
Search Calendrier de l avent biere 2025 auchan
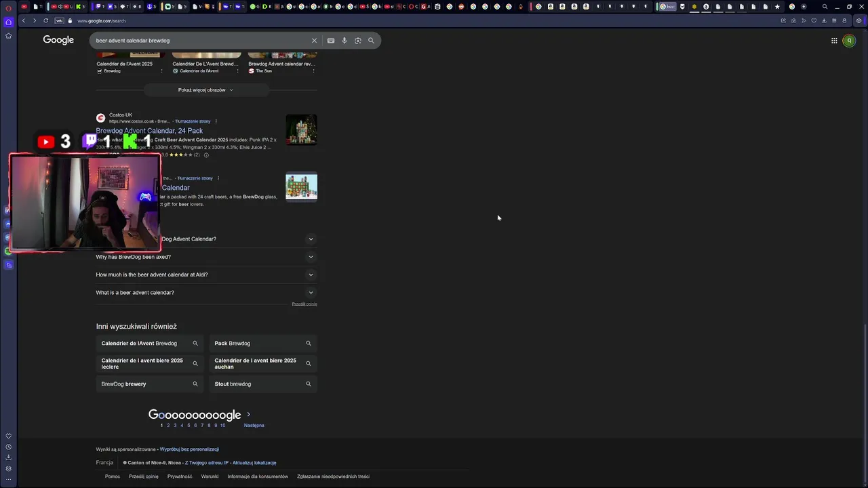[x=263, y=363]
